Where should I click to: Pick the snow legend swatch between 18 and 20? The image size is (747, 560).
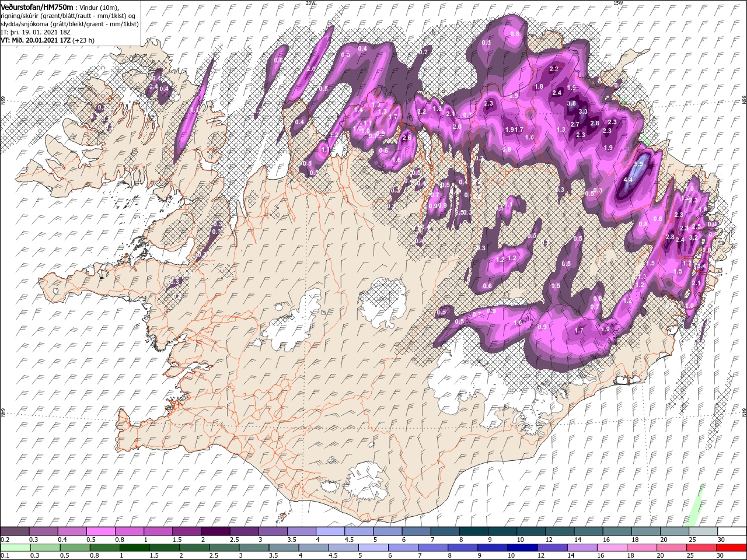tap(646, 531)
